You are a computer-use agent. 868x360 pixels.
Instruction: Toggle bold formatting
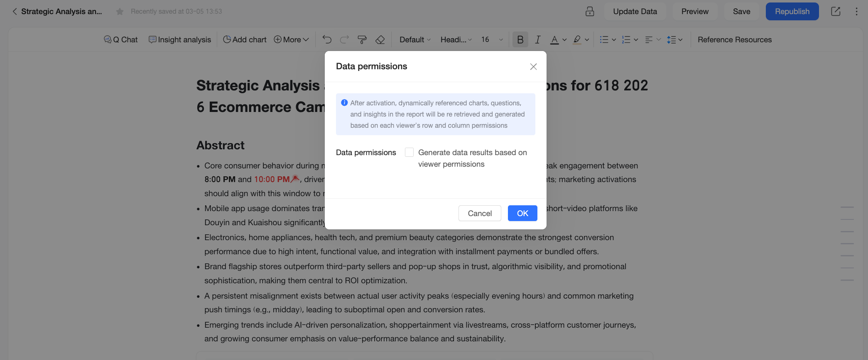(520, 39)
